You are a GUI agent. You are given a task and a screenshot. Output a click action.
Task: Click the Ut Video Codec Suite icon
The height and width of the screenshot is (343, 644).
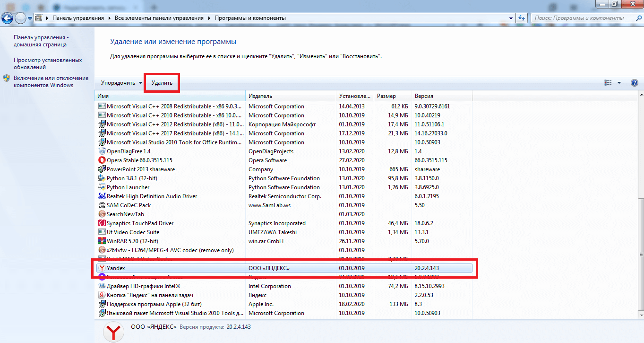102,232
